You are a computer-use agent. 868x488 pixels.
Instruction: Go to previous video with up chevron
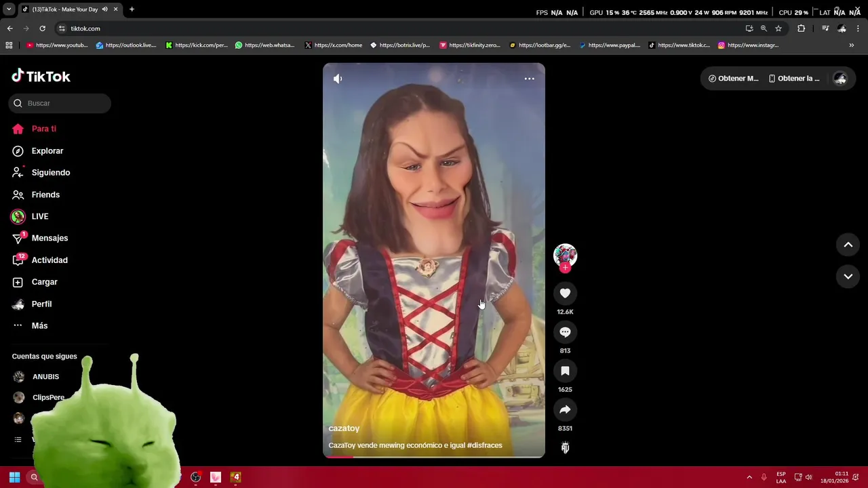coord(848,245)
